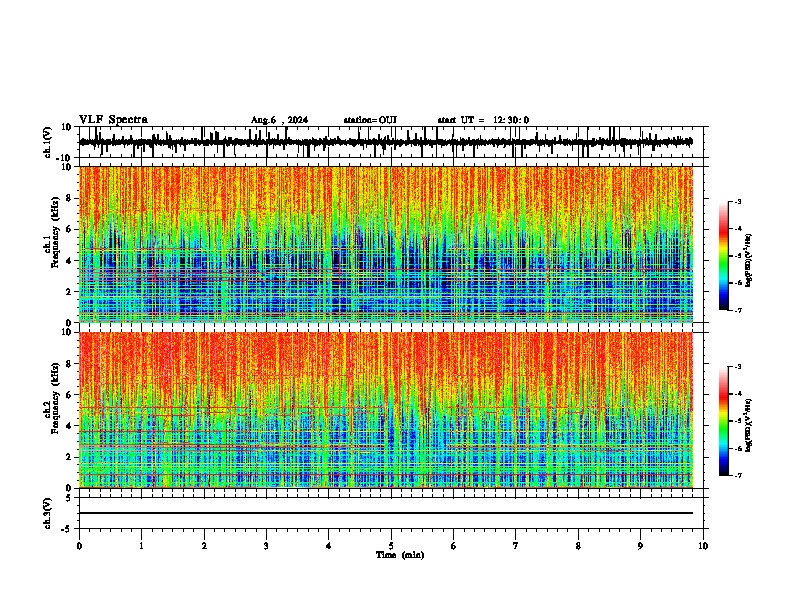Click the "2" kHz tick on ch.1 spectrogram
This screenshot has height=612, width=792.
pyautogui.click(x=70, y=291)
